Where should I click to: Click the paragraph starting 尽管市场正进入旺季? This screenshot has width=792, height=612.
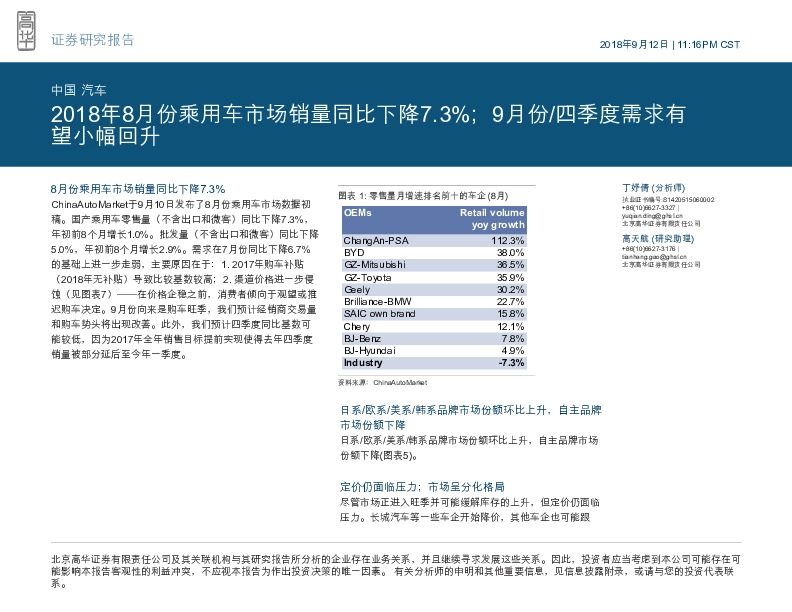[x=470, y=509]
